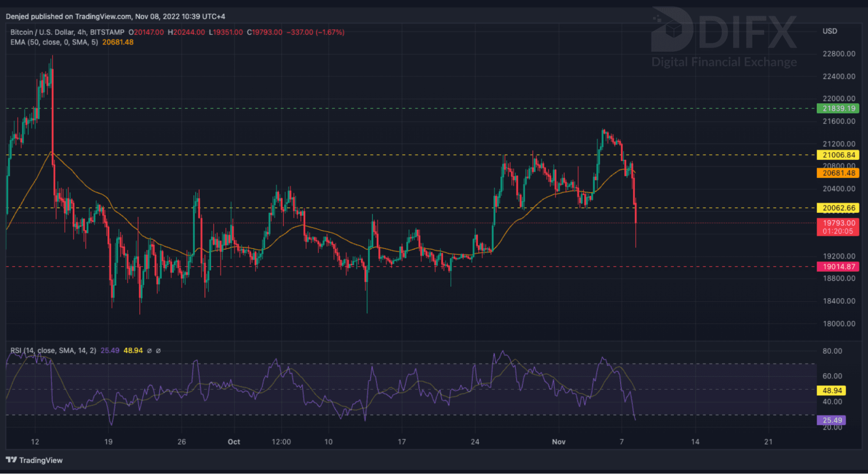Click the second empty-value symbol in RSI legend
868x474 pixels.
tap(158, 351)
